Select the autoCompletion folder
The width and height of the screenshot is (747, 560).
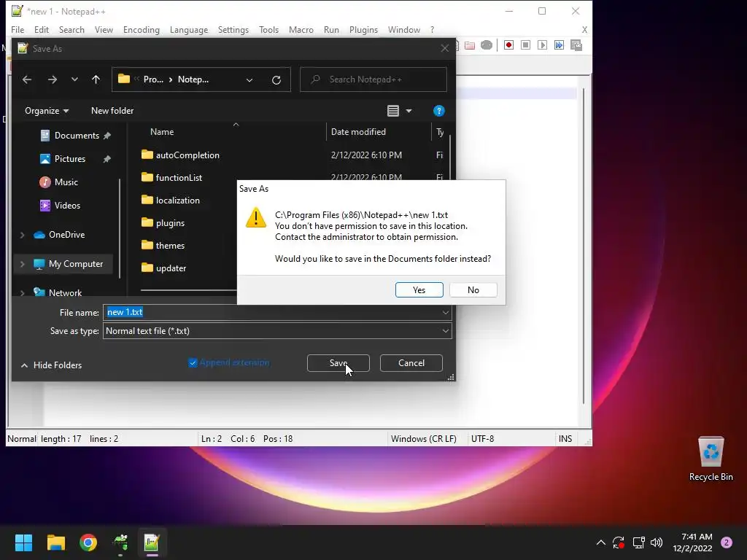point(187,155)
